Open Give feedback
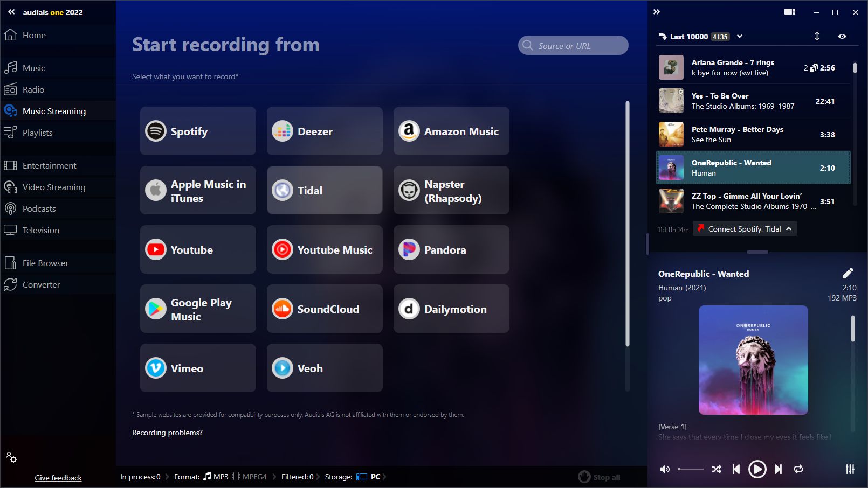868x488 pixels. [58, 478]
